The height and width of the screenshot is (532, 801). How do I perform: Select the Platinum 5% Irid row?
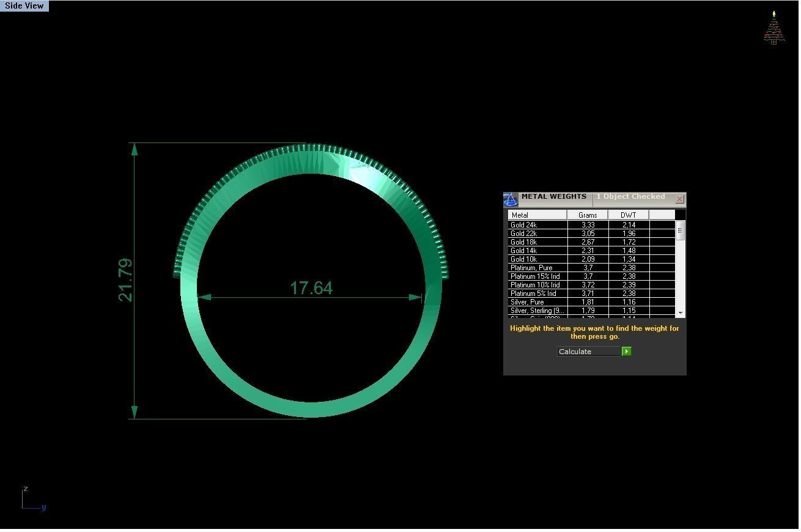click(591, 294)
